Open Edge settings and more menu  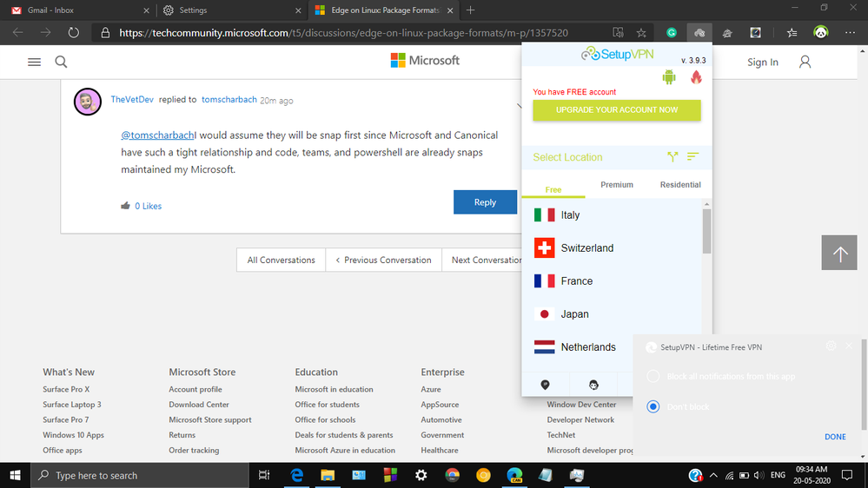(850, 33)
